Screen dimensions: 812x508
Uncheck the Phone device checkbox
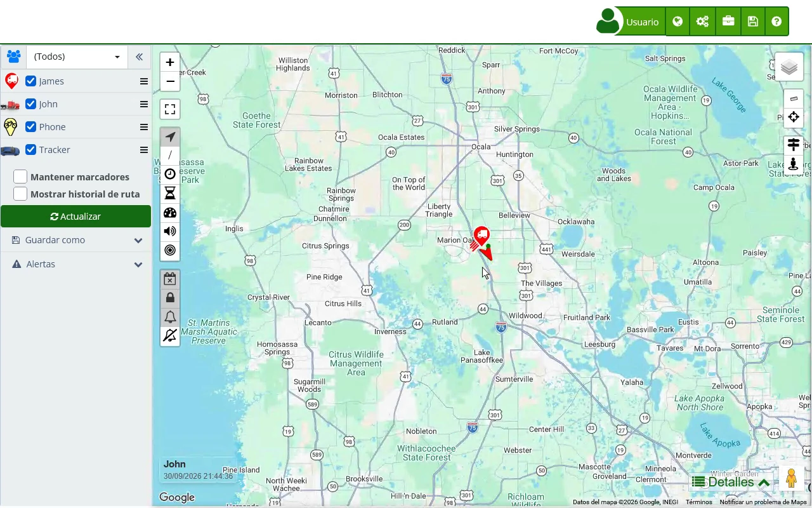tap(30, 127)
